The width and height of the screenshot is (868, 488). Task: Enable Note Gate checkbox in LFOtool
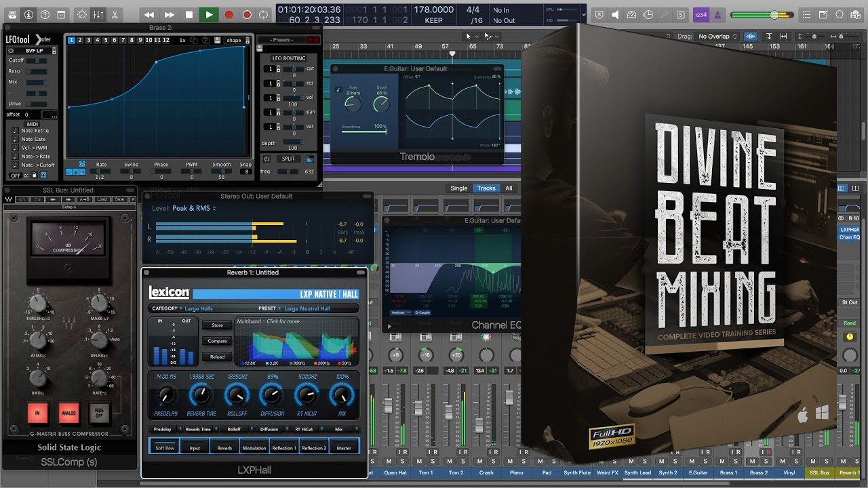click(16, 139)
